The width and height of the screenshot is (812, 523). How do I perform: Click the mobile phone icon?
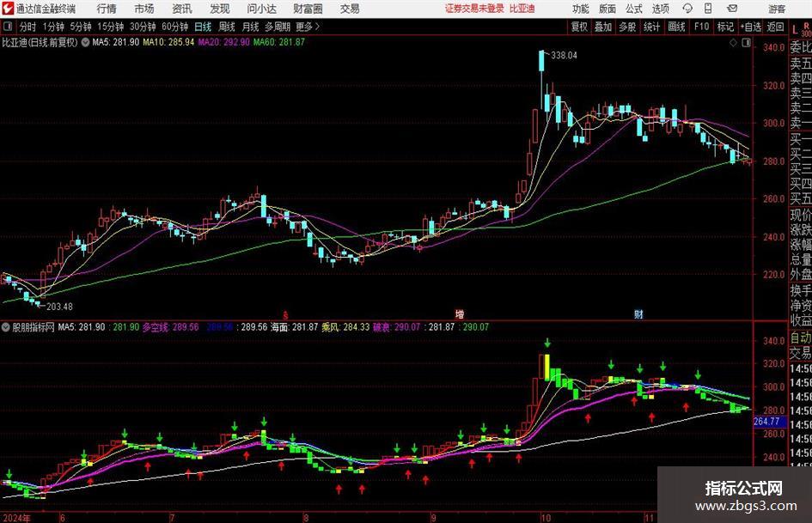[708, 9]
